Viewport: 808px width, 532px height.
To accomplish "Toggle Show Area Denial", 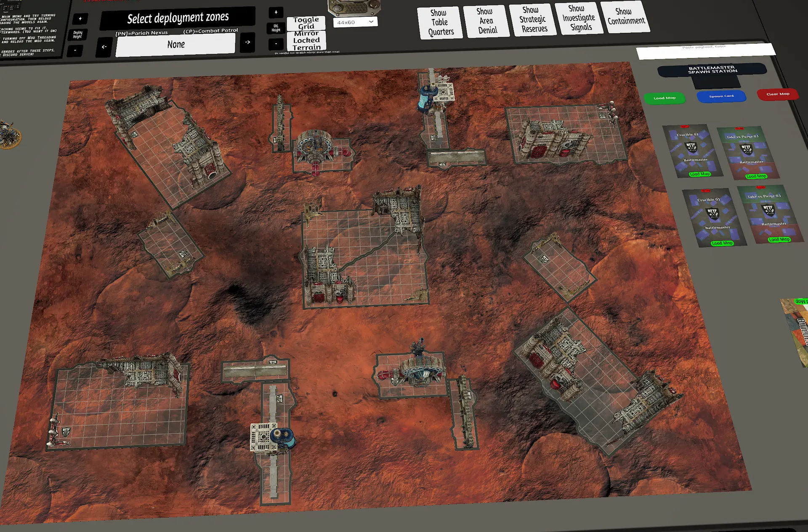I will (x=486, y=21).
